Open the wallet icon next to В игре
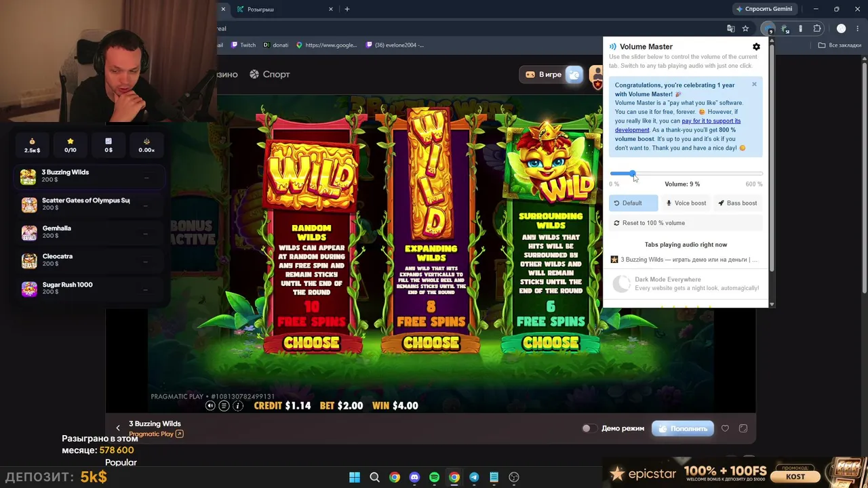This screenshot has width=868, height=488. pyautogui.click(x=574, y=75)
